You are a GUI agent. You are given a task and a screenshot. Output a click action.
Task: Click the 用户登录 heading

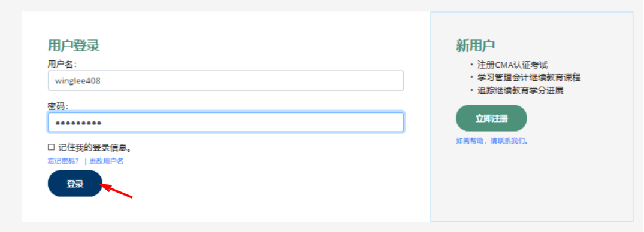tap(74, 45)
